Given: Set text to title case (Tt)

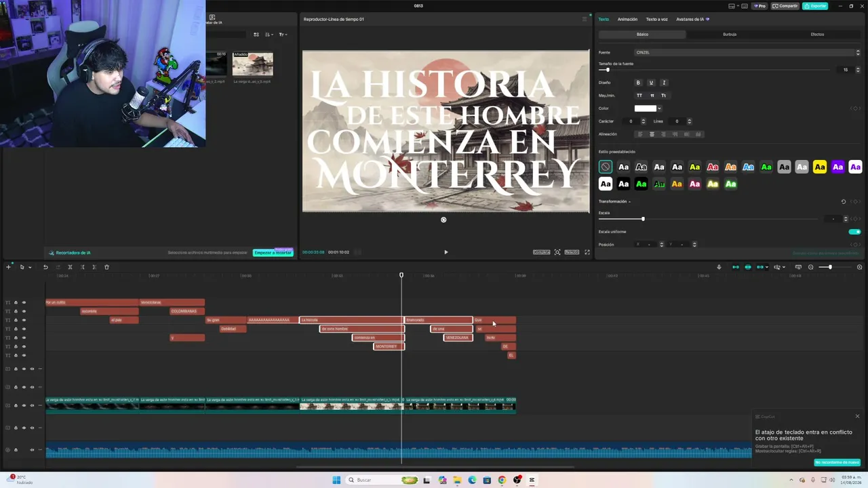Looking at the screenshot, I should pos(663,96).
